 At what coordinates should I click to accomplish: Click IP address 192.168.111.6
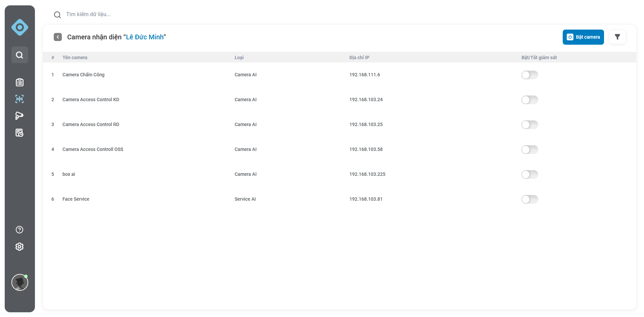(364, 75)
